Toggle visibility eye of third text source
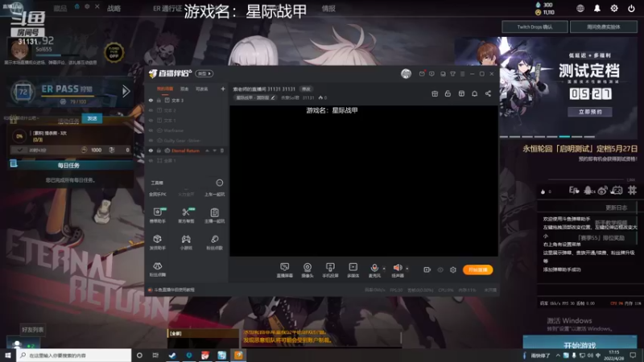The image size is (644, 362). pyautogui.click(x=151, y=120)
